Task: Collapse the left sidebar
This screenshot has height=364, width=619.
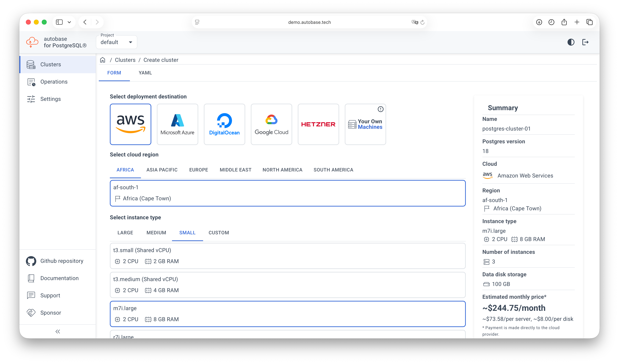Action: tap(58, 331)
